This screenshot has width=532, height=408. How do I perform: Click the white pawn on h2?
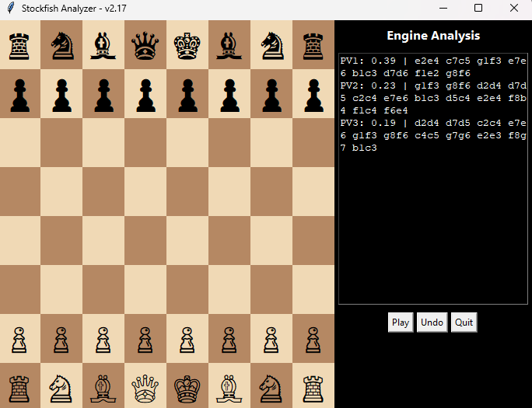click(313, 340)
